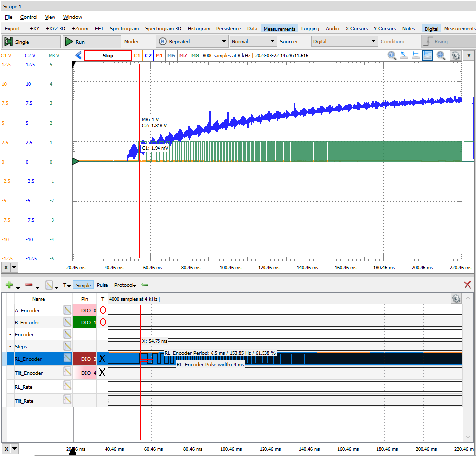This screenshot has height=456, width=476.
Task: Select the active multi-cursor ruler icon
Action: pyautogui.click(x=427, y=55)
